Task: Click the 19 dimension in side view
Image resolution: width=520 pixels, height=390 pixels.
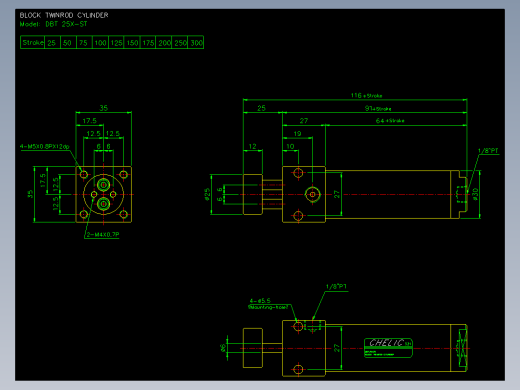Action: [297, 133]
